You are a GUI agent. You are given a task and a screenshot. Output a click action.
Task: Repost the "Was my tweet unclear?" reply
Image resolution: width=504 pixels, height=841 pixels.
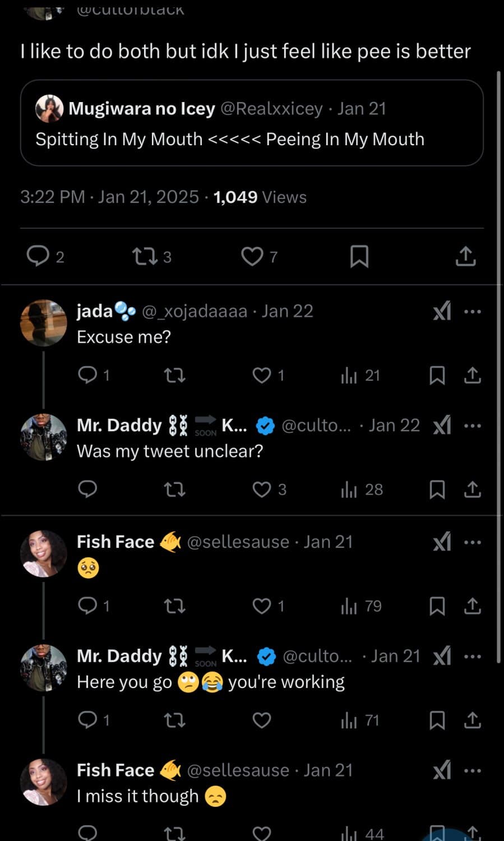[x=174, y=489]
